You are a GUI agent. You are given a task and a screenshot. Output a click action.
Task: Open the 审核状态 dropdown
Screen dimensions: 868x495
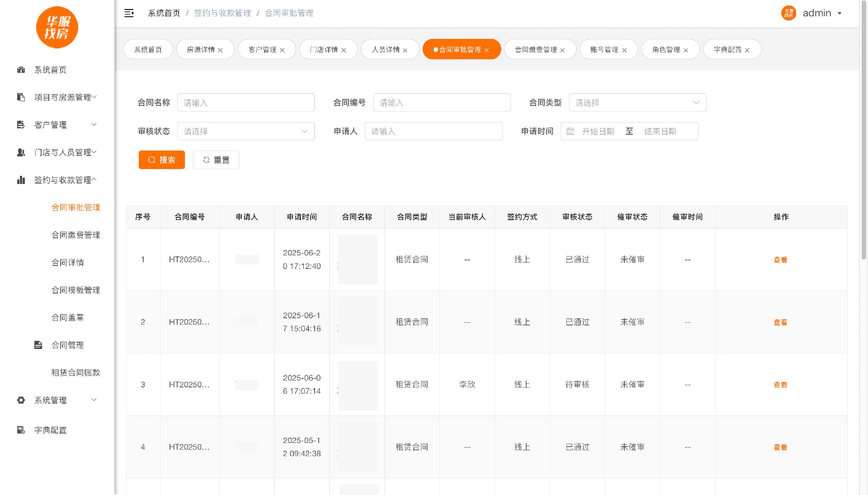click(x=245, y=131)
